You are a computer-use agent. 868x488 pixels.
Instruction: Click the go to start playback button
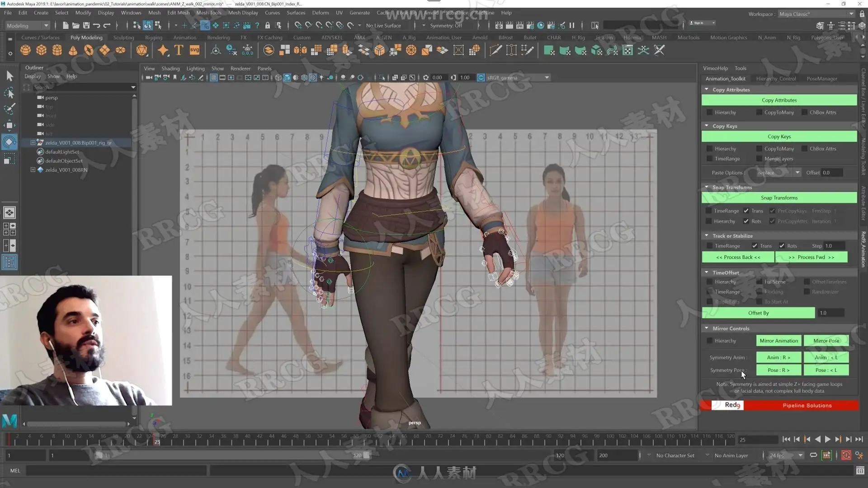[786, 439]
